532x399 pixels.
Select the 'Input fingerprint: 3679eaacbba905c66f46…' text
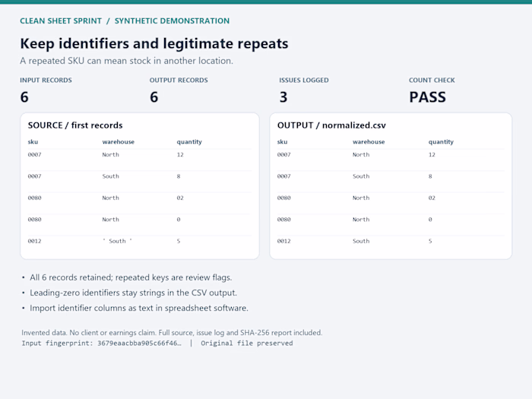pos(101,344)
